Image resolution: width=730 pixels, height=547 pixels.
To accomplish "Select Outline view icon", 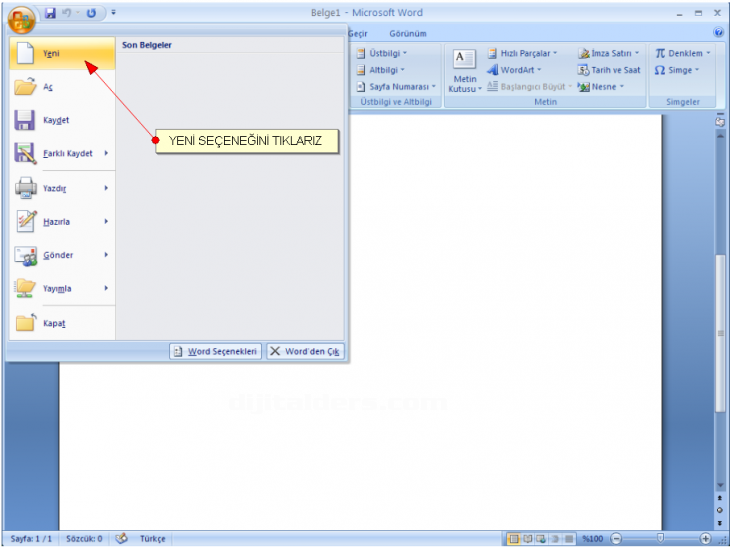I will [x=555, y=539].
